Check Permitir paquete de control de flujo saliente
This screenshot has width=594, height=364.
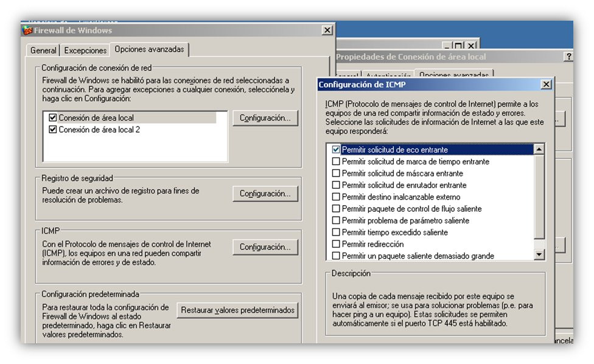(335, 208)
